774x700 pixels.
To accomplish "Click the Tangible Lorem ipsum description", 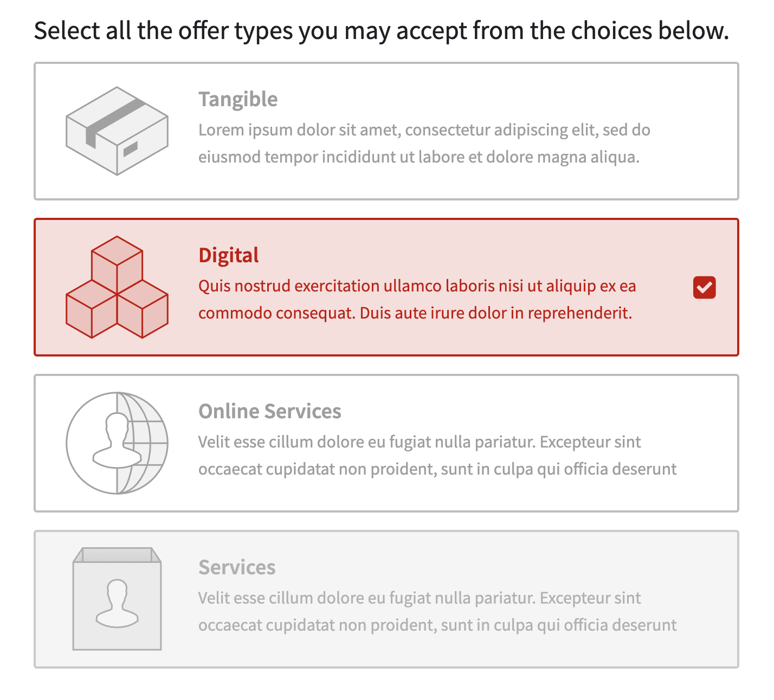I will pyautogui.click(x=424, y=144).
